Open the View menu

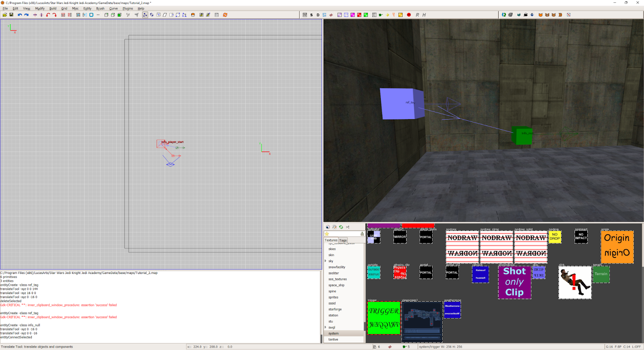pyautogui.click(x=27, y=8)
